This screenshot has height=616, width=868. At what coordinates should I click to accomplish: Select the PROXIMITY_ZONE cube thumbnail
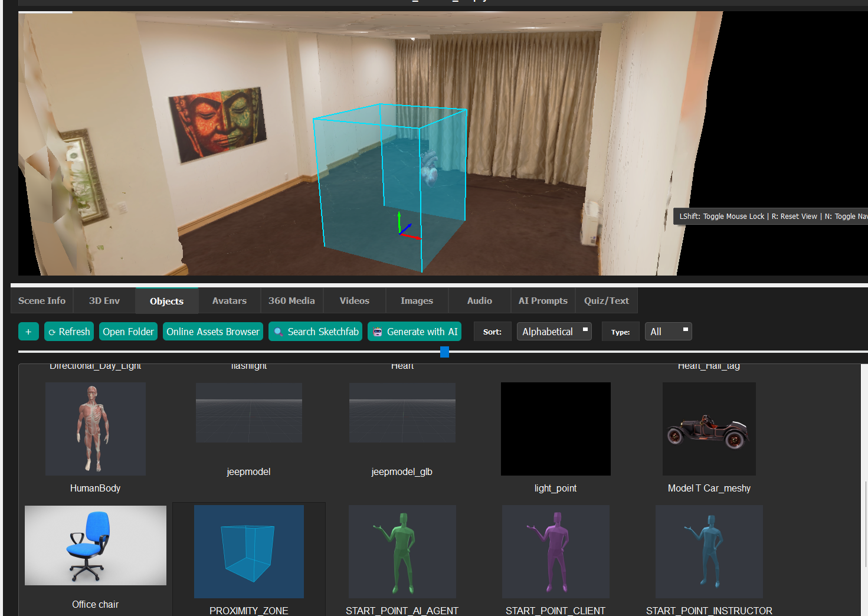click(x=249, y=552)
